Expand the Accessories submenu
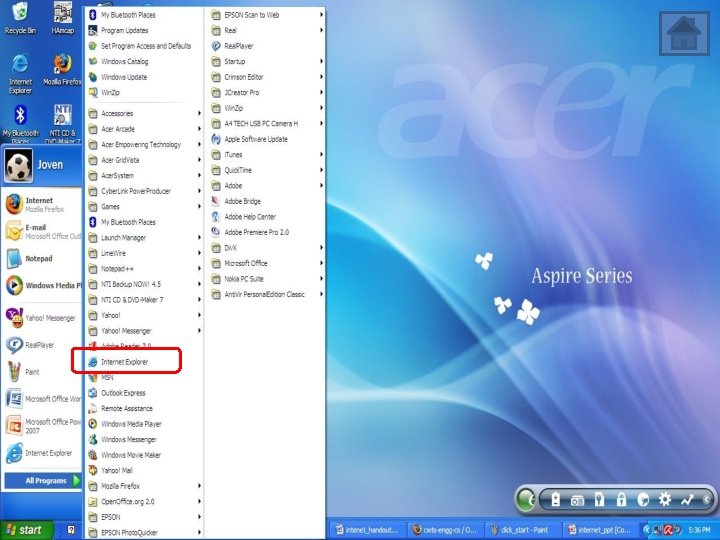This screenshot has height=540, width=720. (x=144, y=113)
